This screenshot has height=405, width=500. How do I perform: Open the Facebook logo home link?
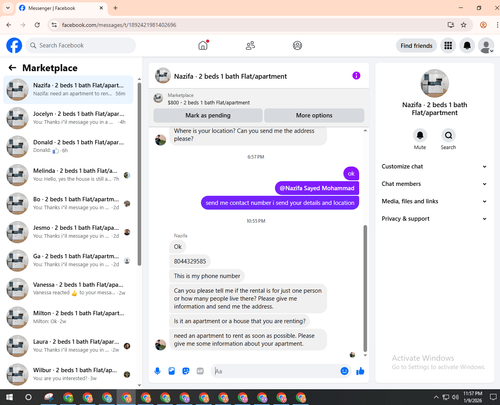tap(14, 45)
